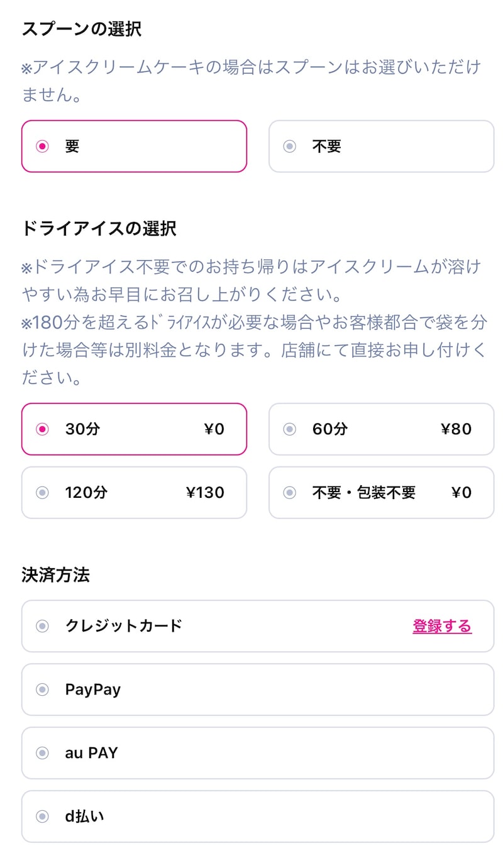Click the radio dot beside 120分

click(42, 493)
